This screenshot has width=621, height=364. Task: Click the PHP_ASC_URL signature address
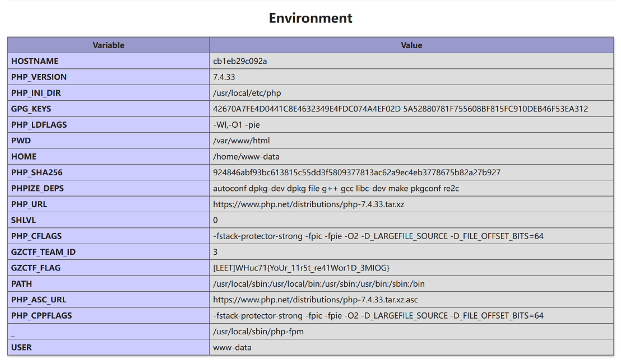[316, 300]
